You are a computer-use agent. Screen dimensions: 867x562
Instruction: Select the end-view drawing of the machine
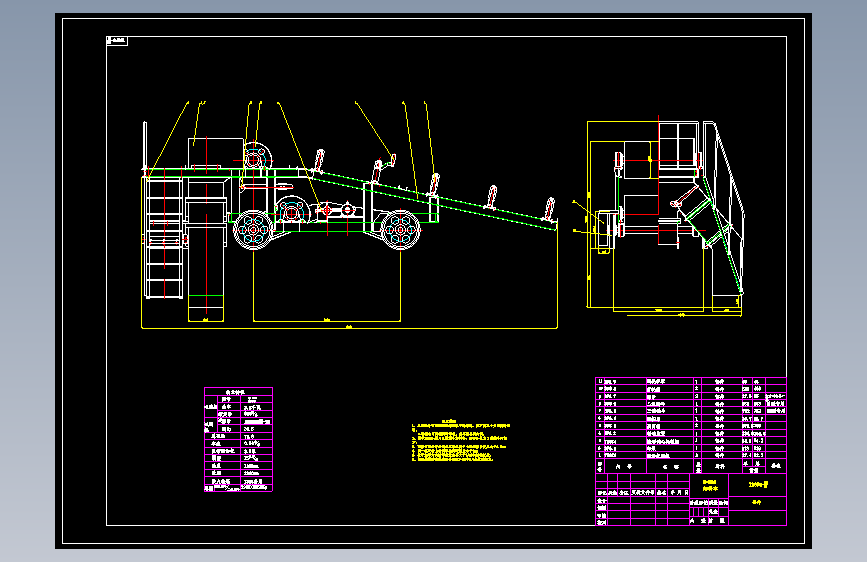(665, 216)
